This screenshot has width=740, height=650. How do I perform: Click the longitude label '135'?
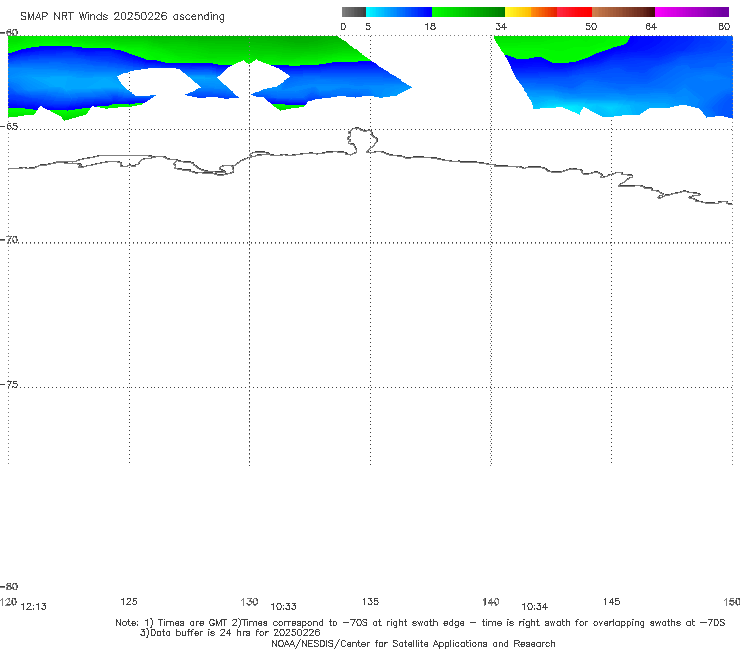(370, 601)
